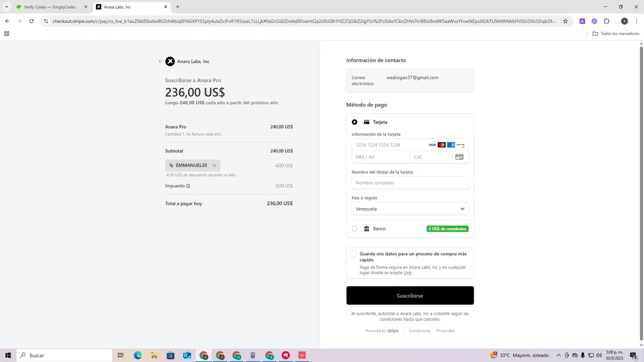Select the Tarjeta payment radio button

[x=355, y=122]
